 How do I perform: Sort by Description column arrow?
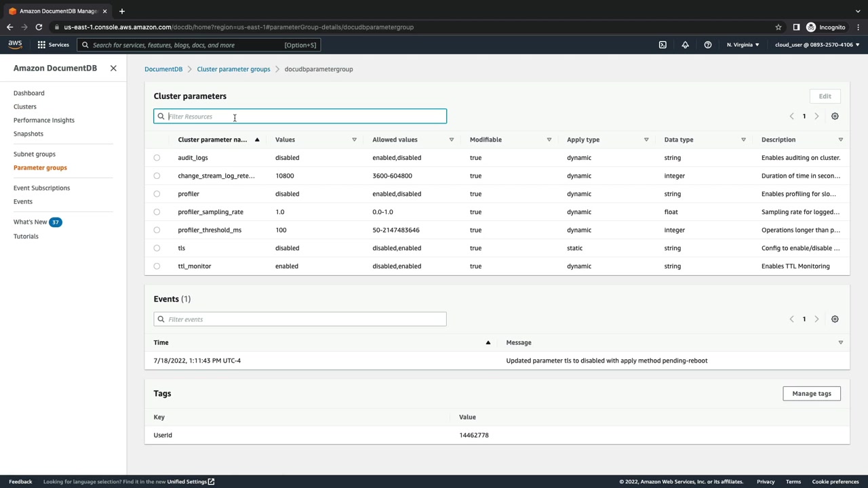(841, 140)
